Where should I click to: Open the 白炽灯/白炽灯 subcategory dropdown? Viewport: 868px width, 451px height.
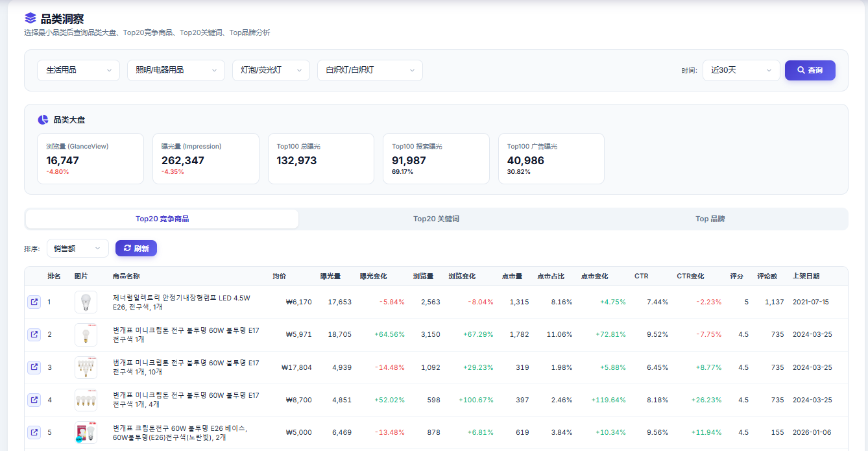click(370, 70)
